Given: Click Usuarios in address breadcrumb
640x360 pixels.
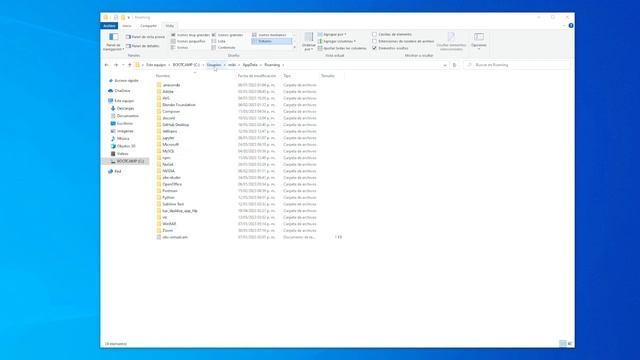Looking at the screenshot, I should click(x=214, y=65).
